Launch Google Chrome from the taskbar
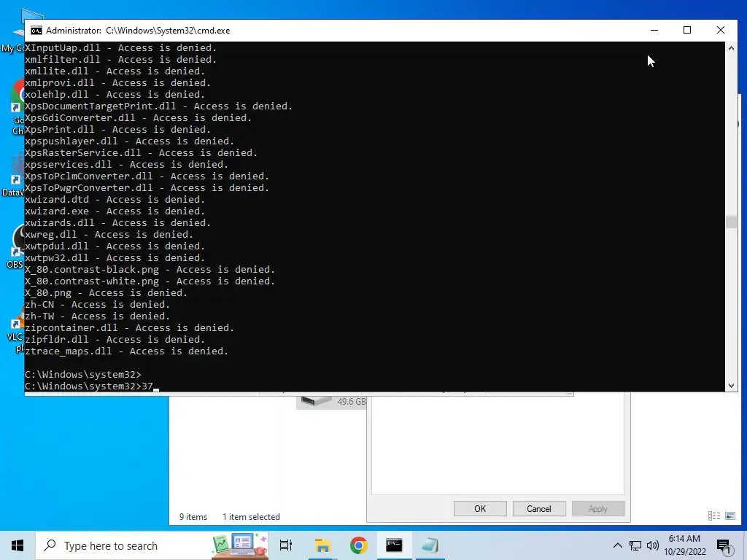 coord(358,545)
